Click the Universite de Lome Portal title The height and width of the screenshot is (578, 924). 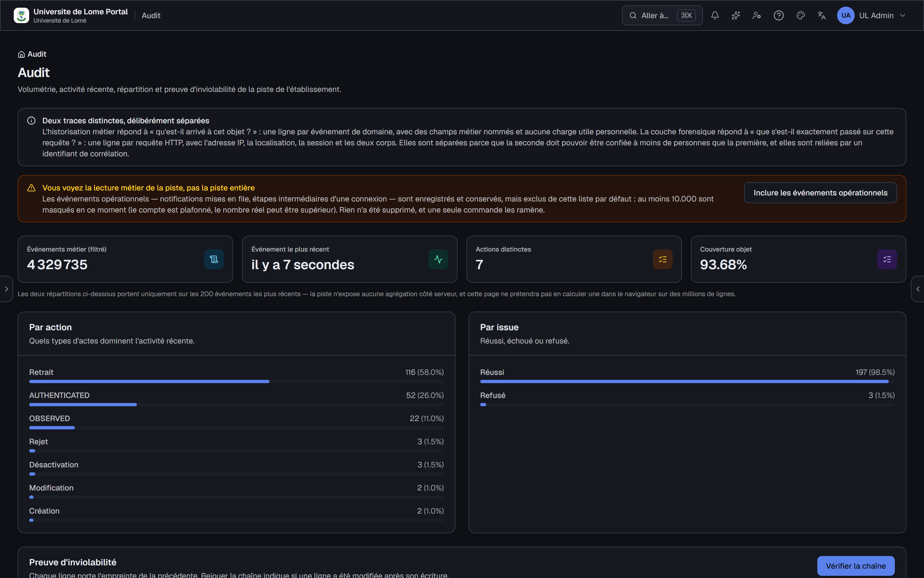pos(81,12)
